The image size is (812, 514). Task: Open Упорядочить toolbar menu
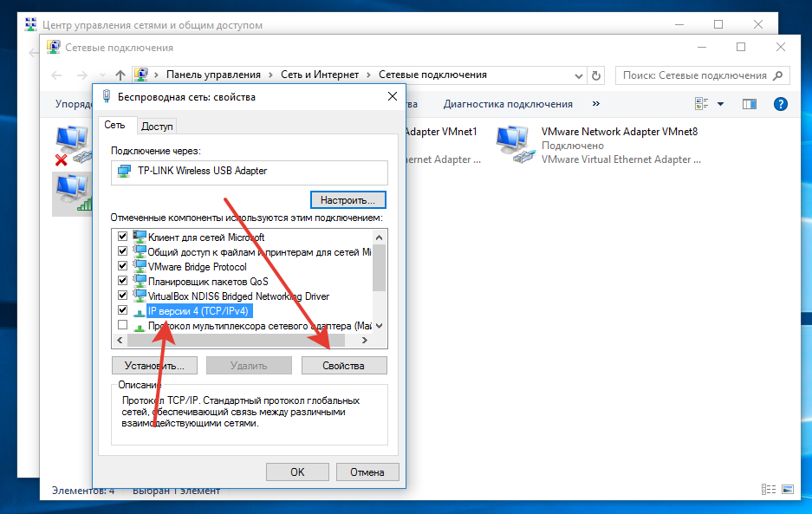[x=74, y=104]
